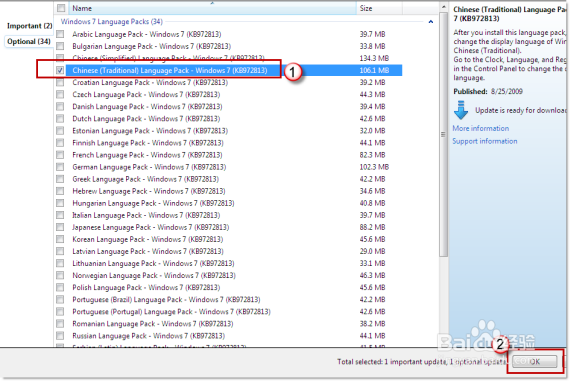This screenshot has height=381, width=570.
Task: Select the Lithuanian Language Pack row
Action: point(229,263)
